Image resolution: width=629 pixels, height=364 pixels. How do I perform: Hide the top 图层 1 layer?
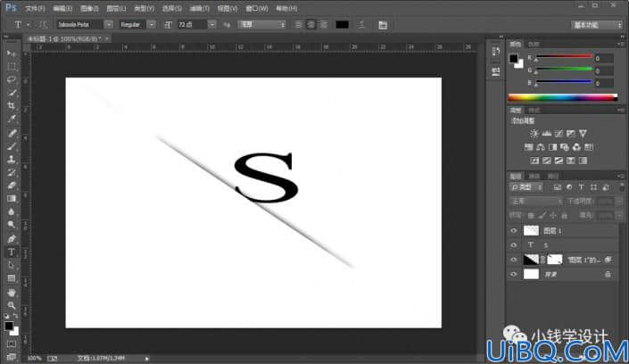pos(514,231)
